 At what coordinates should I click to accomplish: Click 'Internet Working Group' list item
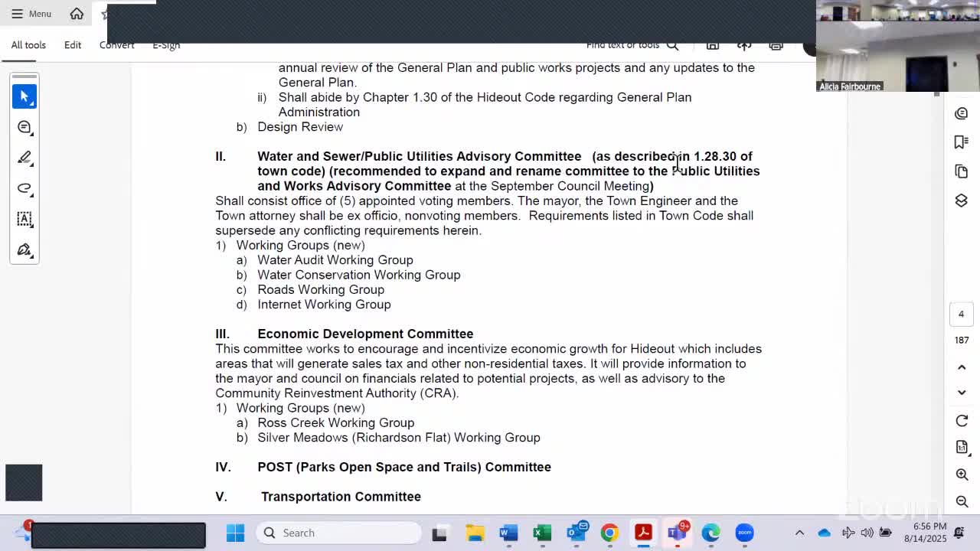(324, 305)
